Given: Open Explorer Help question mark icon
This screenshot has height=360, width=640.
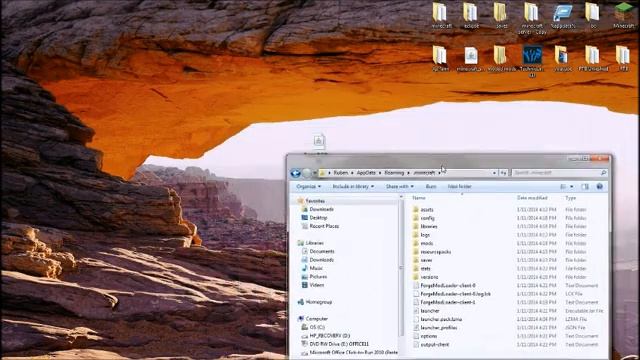Looking at the screenshot, I should tap(600, 187).
